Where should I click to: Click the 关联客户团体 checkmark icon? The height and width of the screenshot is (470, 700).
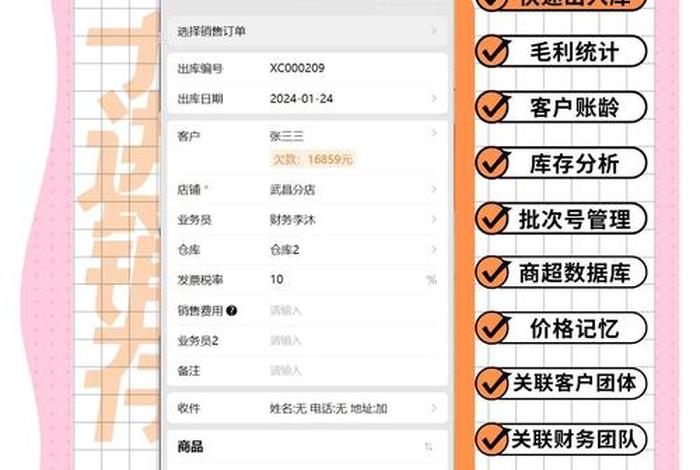pos(493,383)
